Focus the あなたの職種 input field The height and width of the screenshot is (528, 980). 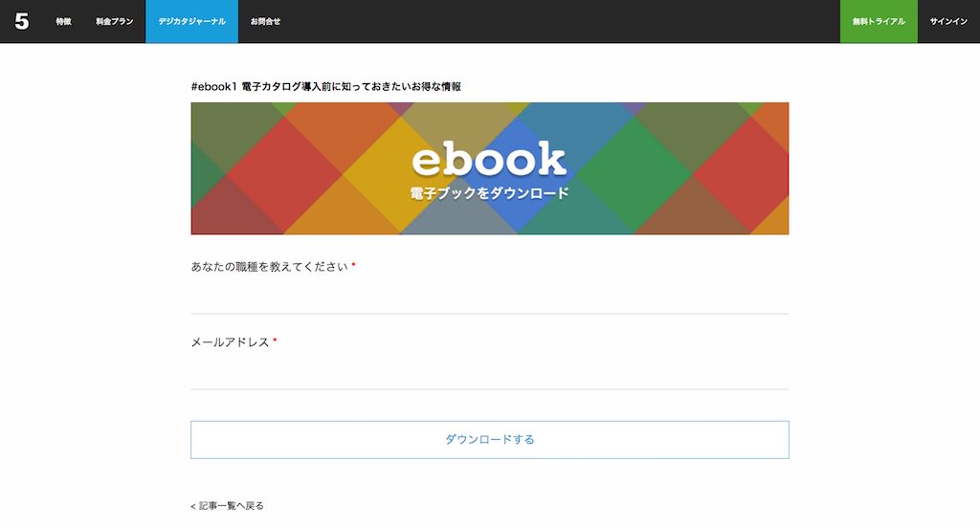coord(490,297)
